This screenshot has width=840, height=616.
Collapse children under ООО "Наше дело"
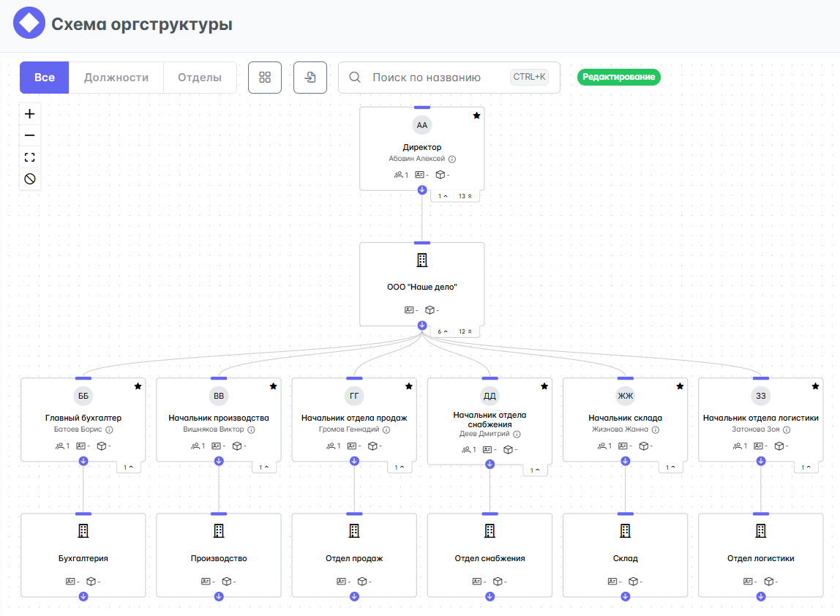coord(422,326)
